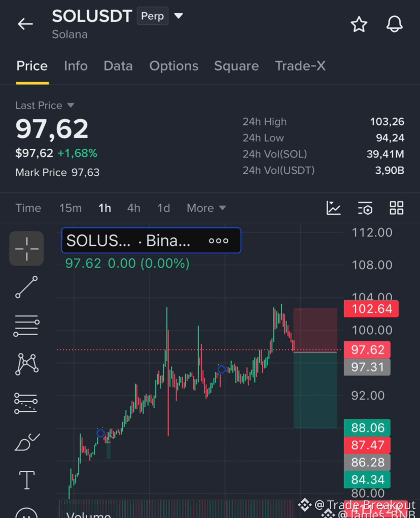Switch to the Info tab
The width and height of the screenshot is (420, 518).
[76, 66]
